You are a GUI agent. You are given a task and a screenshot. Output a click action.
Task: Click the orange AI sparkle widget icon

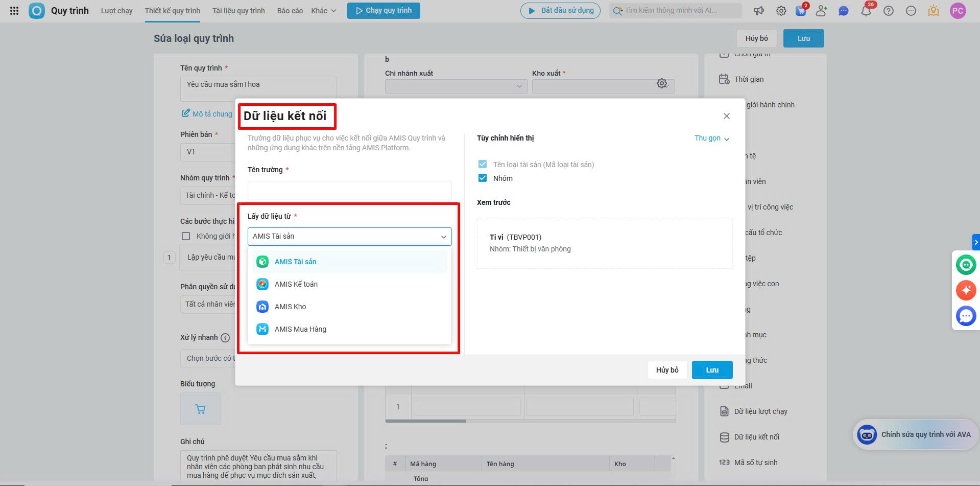[966, 290]
